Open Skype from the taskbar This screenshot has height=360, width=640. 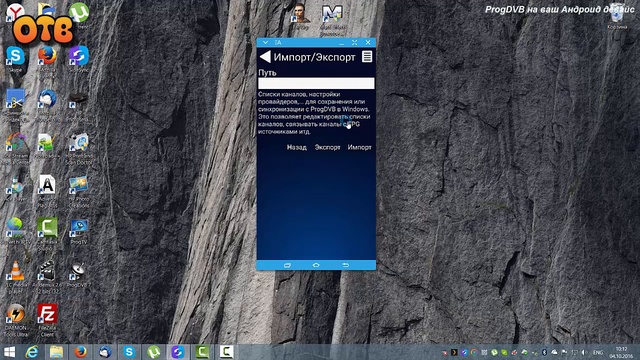(129, 352)
